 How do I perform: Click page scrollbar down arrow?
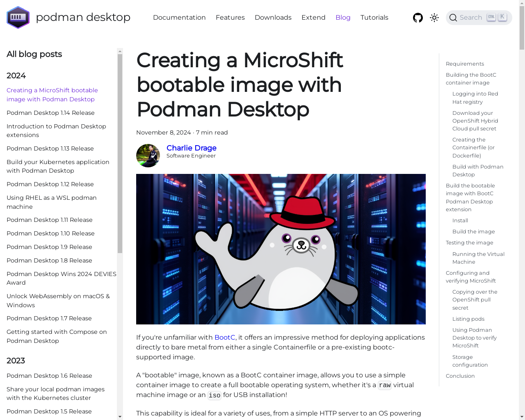pos(522,417)
